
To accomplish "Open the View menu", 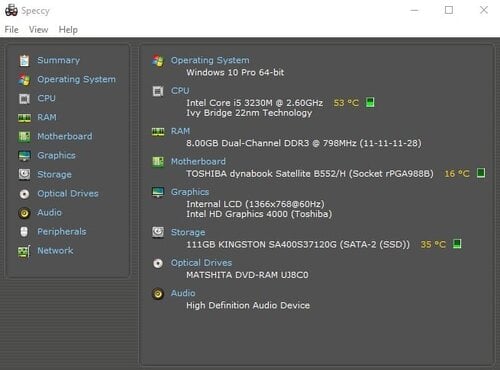I will [x=38, y=30].
